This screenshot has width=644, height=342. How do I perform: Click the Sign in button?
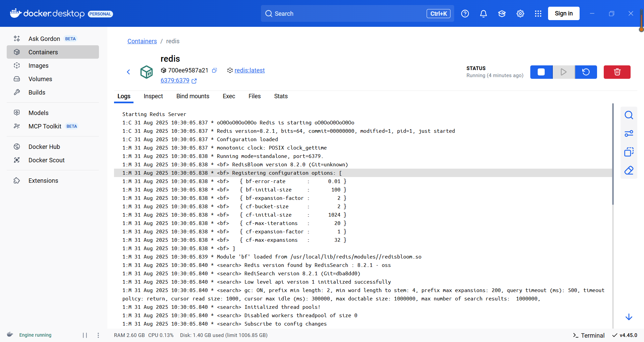tap(563, 13)
